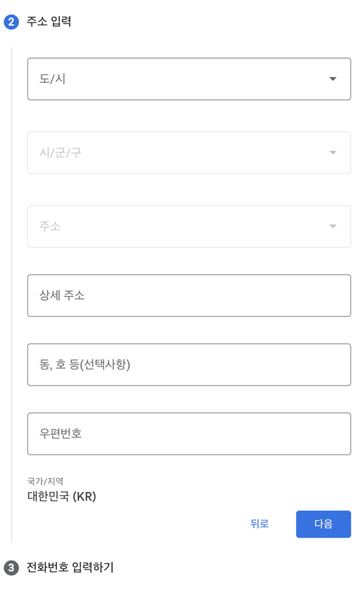Click the 상세 주소 placeholder text
The height and width of the screenshot is (601, 364).
62,295
